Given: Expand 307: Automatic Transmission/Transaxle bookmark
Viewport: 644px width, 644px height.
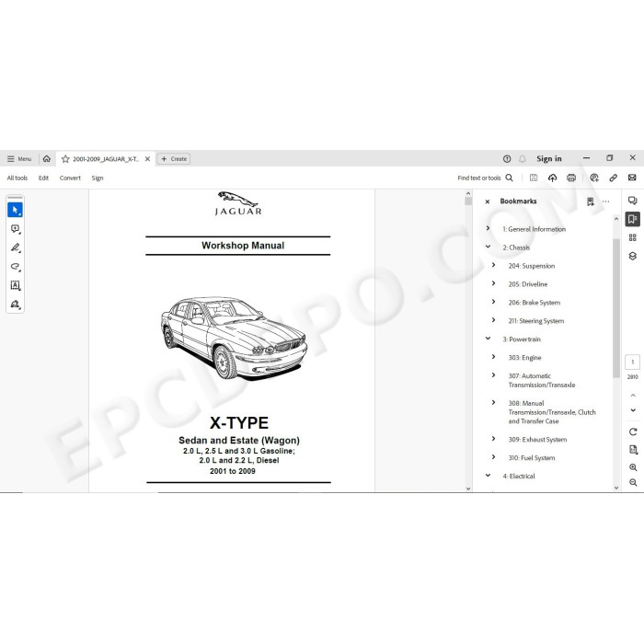Looking at the screenshot, I should point(494,375).
